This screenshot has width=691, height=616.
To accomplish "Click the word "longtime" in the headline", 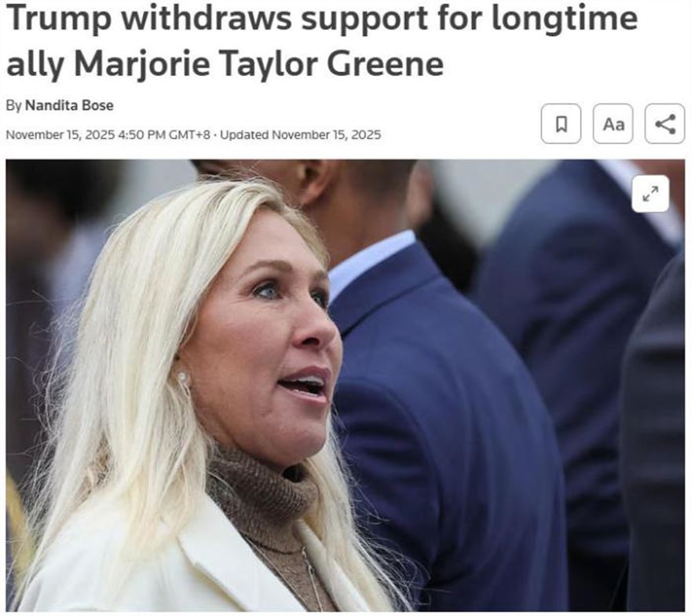I will [565, 20].
